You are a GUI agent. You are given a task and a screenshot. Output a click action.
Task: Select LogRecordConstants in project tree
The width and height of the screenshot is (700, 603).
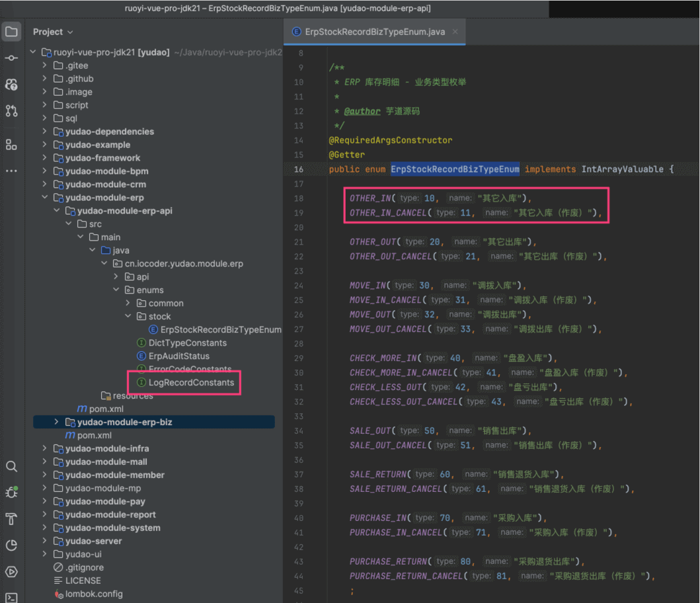click(x=191, y=382)
